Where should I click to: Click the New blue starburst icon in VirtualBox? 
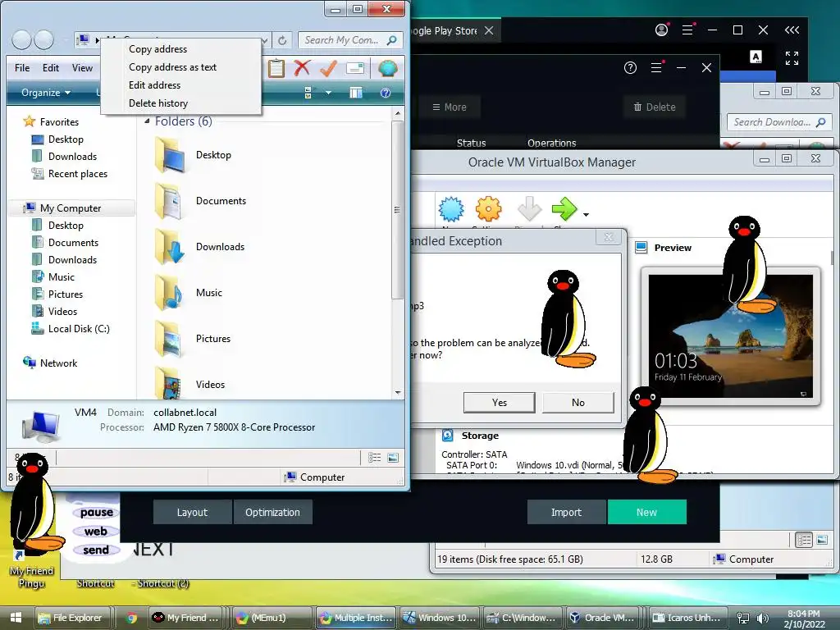coord(451,209)
